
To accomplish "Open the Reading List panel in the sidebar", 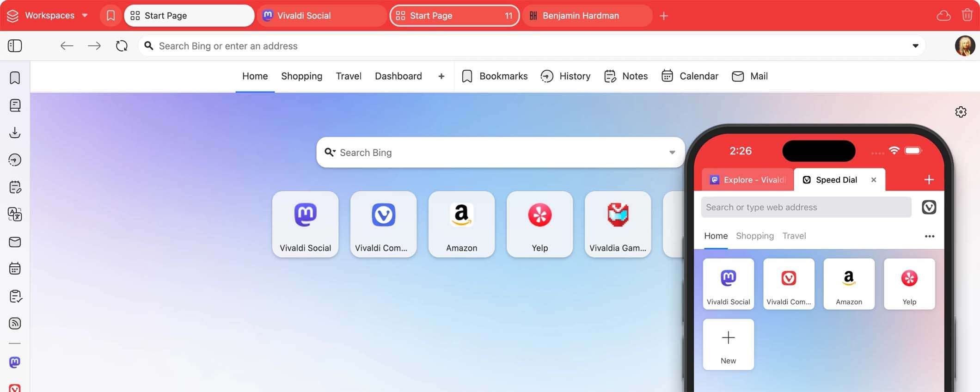I will point(15,105).
